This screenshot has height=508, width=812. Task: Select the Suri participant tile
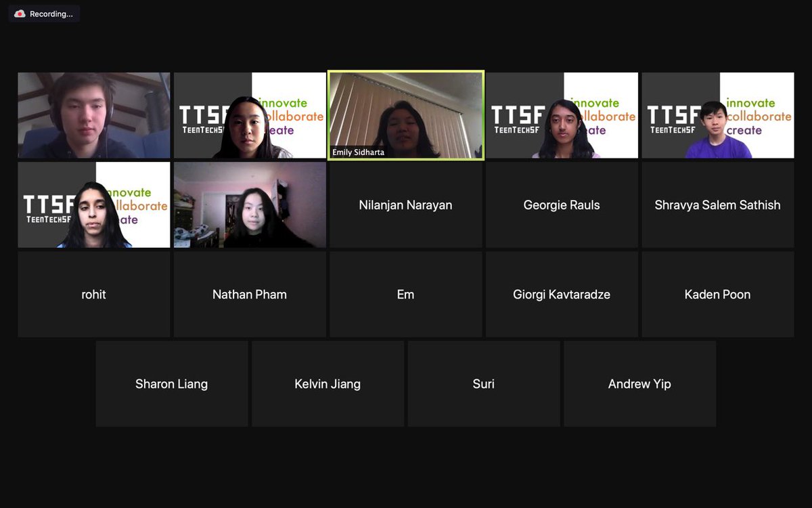tap(484, 383)
